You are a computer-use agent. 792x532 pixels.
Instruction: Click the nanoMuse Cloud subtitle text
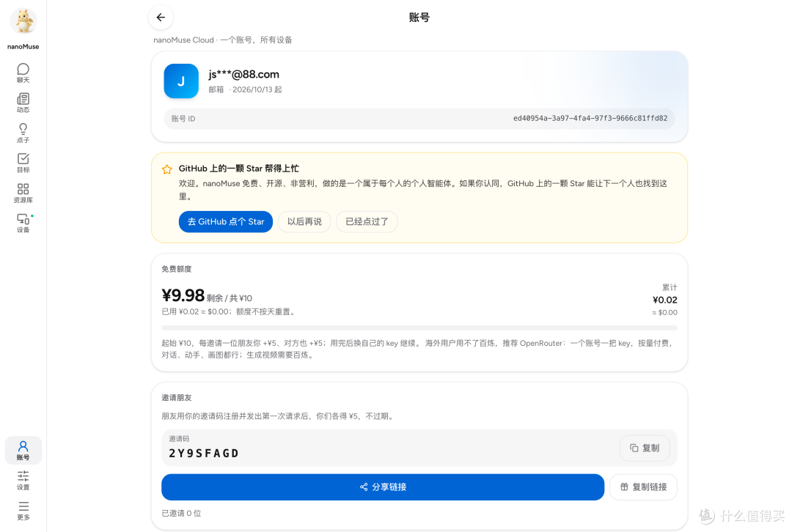223,40
